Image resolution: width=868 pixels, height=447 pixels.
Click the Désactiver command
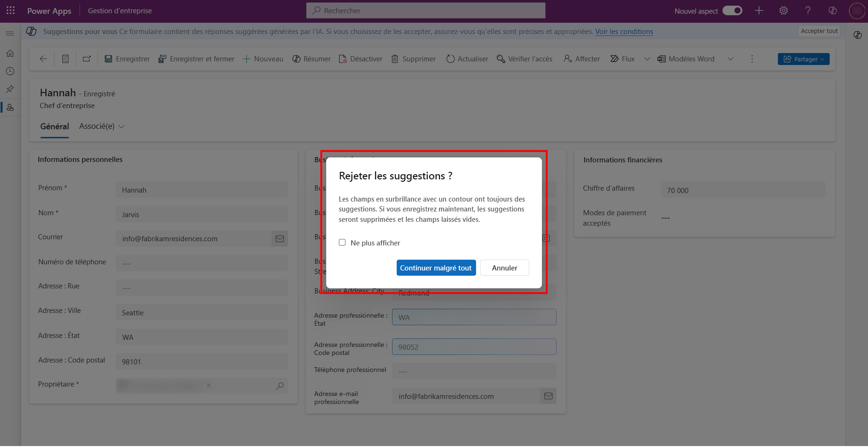361,59
